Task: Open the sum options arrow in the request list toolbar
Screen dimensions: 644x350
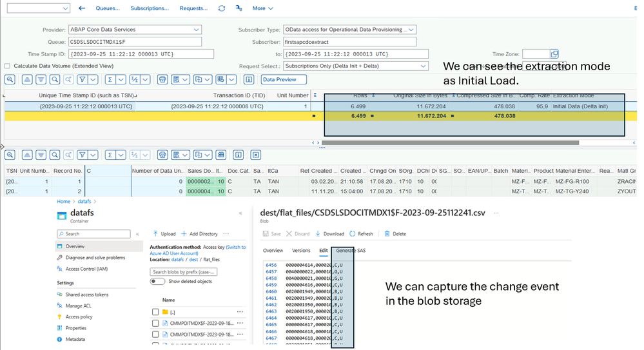Action: tap(121, 80)
